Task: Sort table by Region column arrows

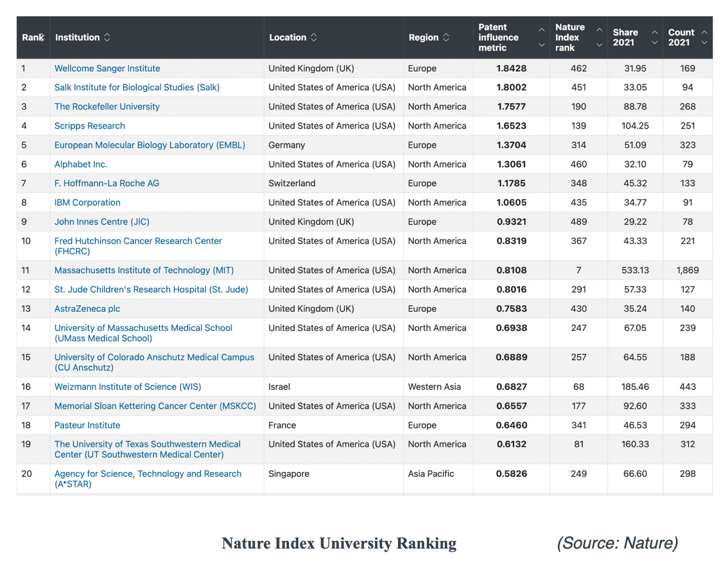Action: 446,37
